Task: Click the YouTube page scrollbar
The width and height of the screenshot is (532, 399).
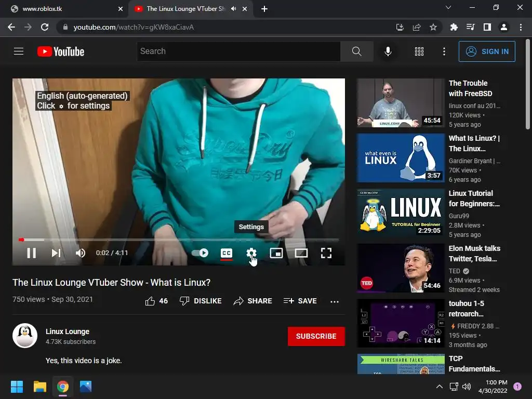Action: (x=528, y=84)
